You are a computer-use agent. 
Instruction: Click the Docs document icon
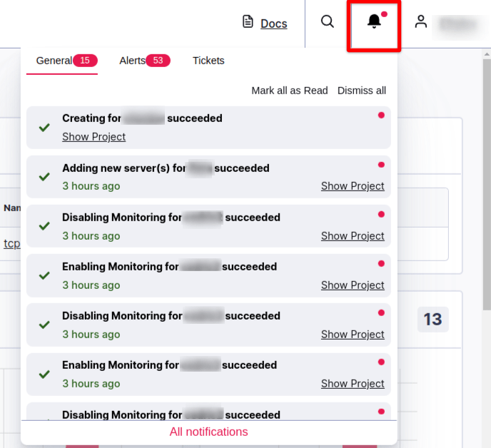coord(248,23)
